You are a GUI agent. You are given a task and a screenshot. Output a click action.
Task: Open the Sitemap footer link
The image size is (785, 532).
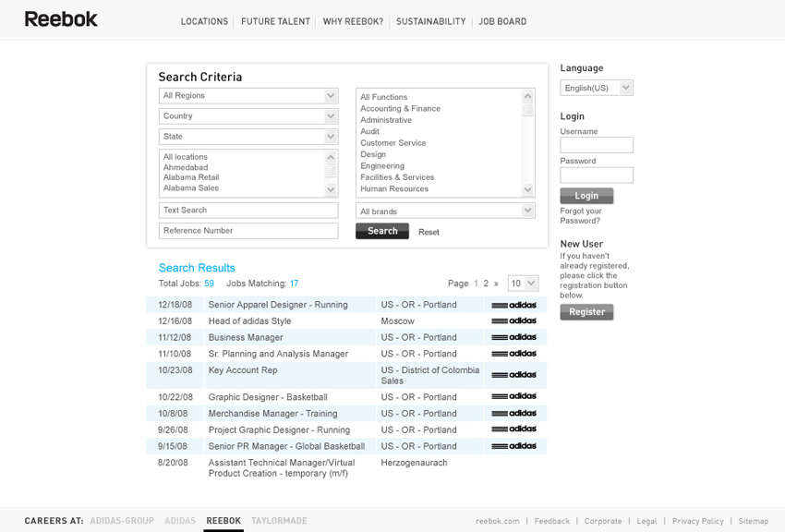[753, 521]
